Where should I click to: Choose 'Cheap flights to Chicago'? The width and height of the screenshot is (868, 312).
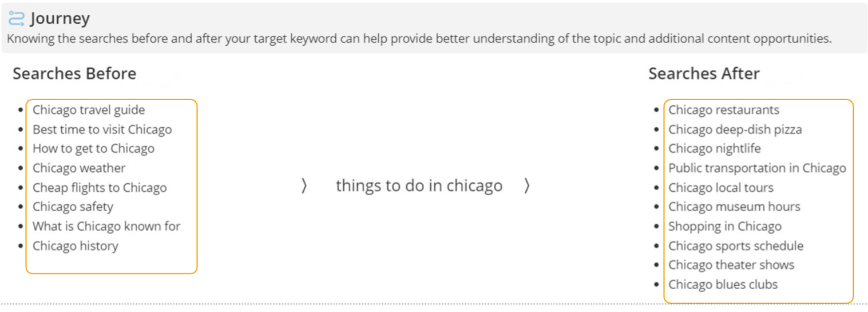point(100,188)
